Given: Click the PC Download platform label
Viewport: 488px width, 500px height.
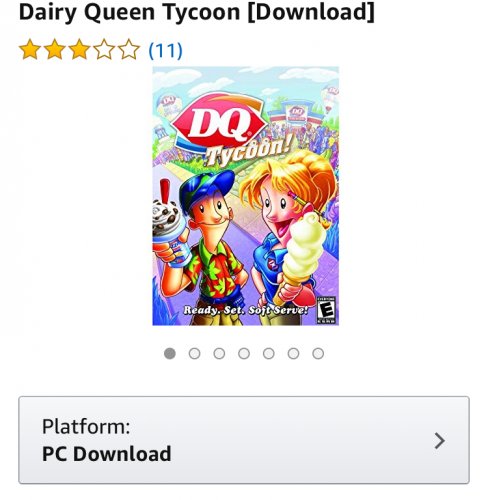Looking at the screenshot, I should pyautogui.click(x=106, y=454).
